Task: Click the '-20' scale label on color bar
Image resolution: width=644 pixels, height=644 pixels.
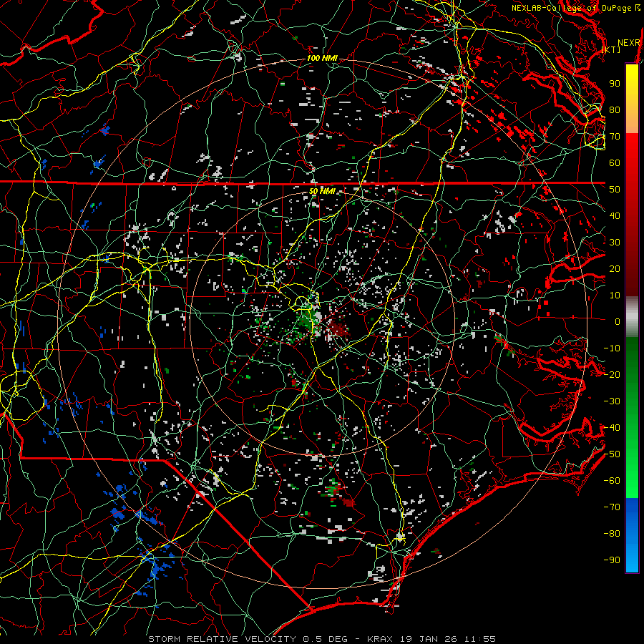Action: (612, 374)
